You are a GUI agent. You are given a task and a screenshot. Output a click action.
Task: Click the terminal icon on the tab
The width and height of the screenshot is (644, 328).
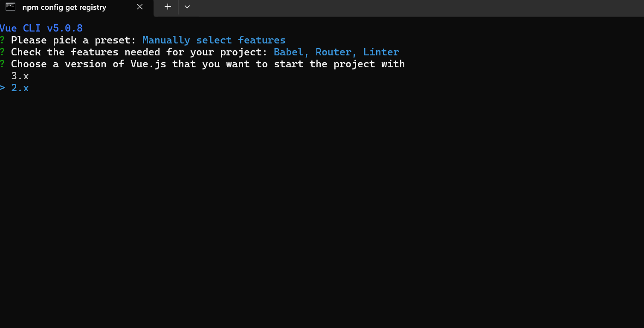[x=11, y=7]
